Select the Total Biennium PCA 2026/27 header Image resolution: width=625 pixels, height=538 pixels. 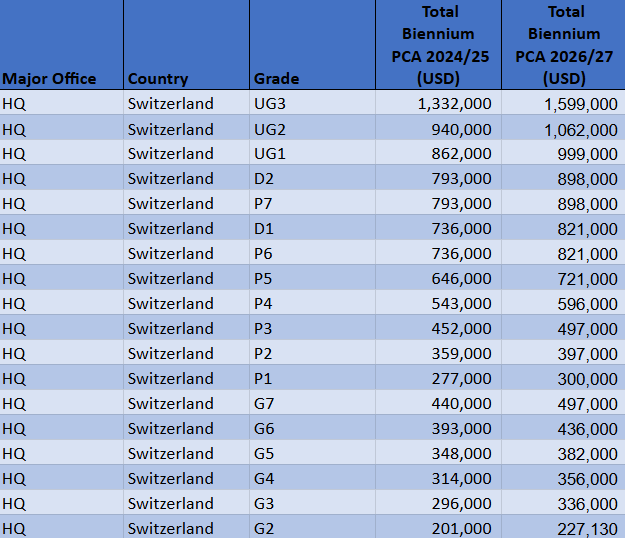coord(564,45)
